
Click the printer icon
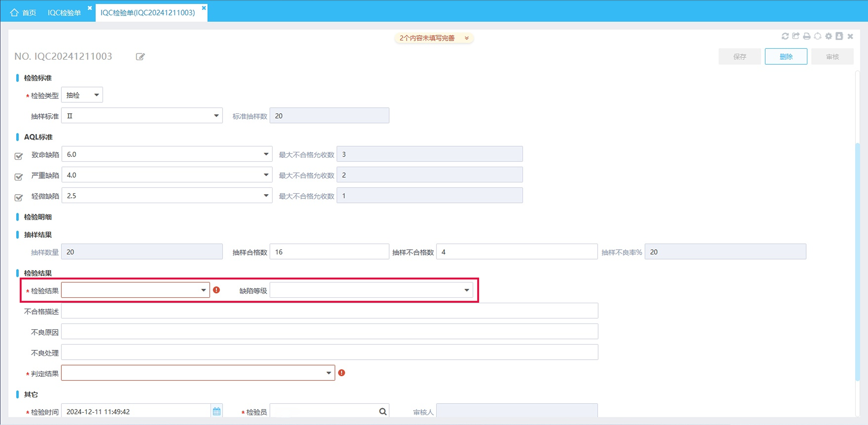[807, 36]
